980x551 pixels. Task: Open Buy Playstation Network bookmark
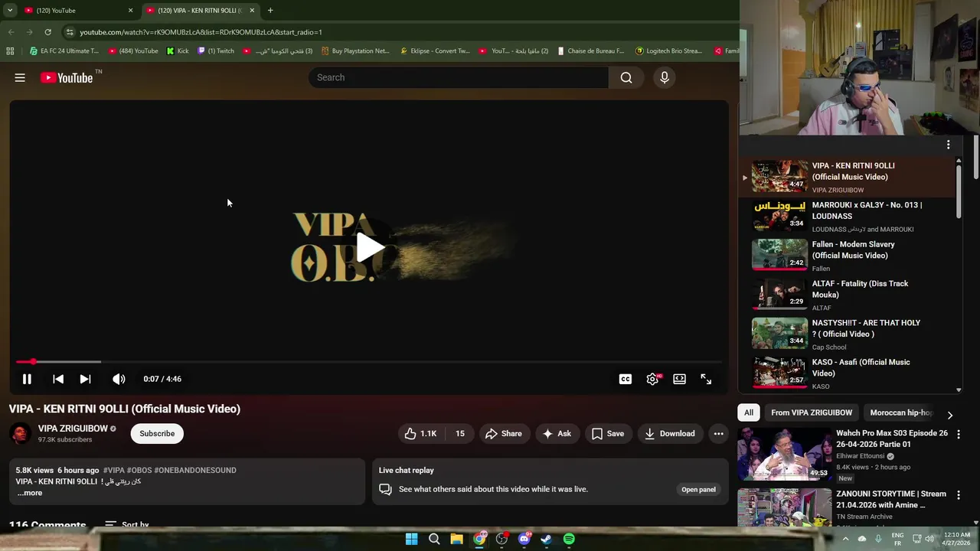(x=355, y=51)
